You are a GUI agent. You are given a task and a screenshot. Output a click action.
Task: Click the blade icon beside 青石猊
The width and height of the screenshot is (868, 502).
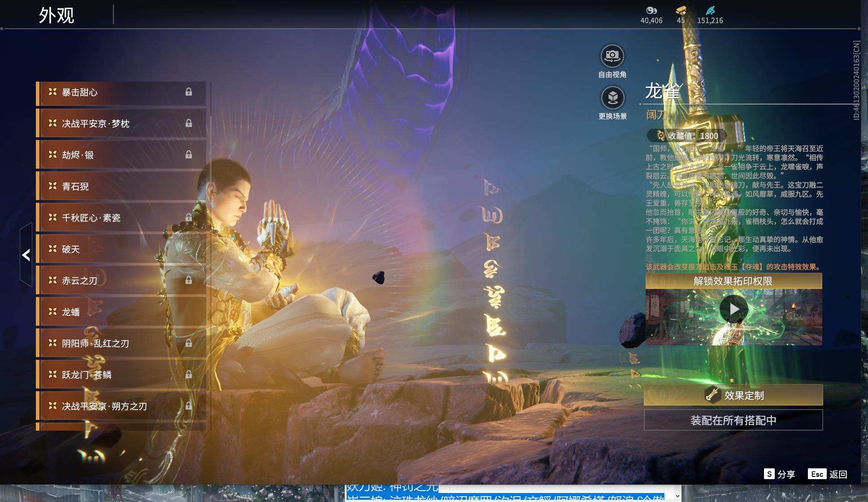pos(52,186)
